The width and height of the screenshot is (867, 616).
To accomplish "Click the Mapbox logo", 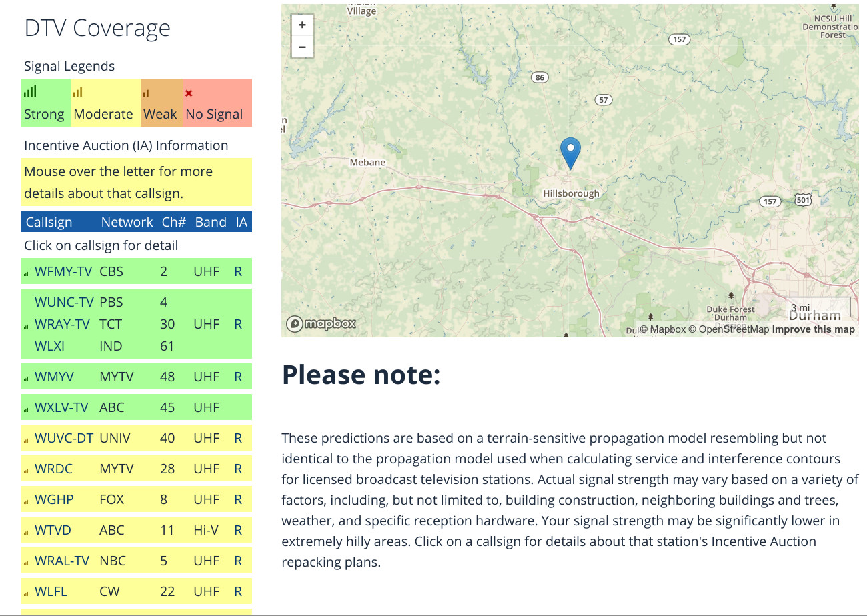I will tap(321, 324).
